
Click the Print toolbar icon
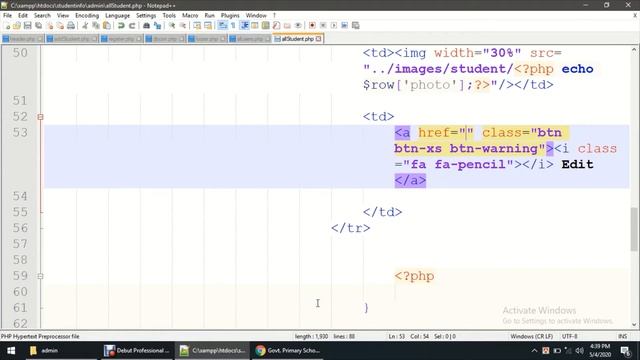[71, 25]
